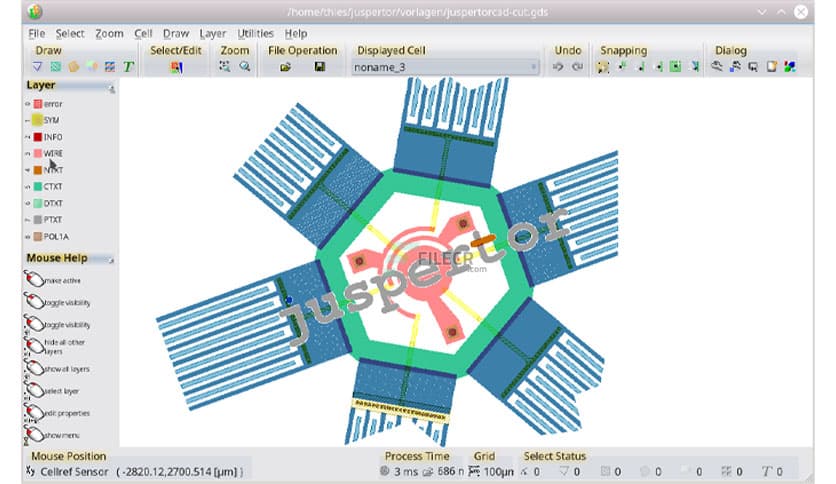Click the mouse position coordinates readout
Image resolution: width=836 pixels, height=484 pixels.
[180, 472]
